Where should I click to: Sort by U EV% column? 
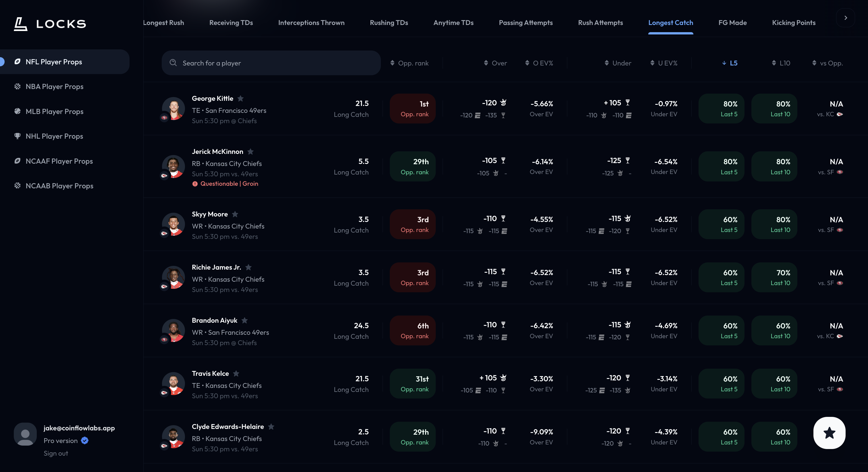(x=664, y=63)
